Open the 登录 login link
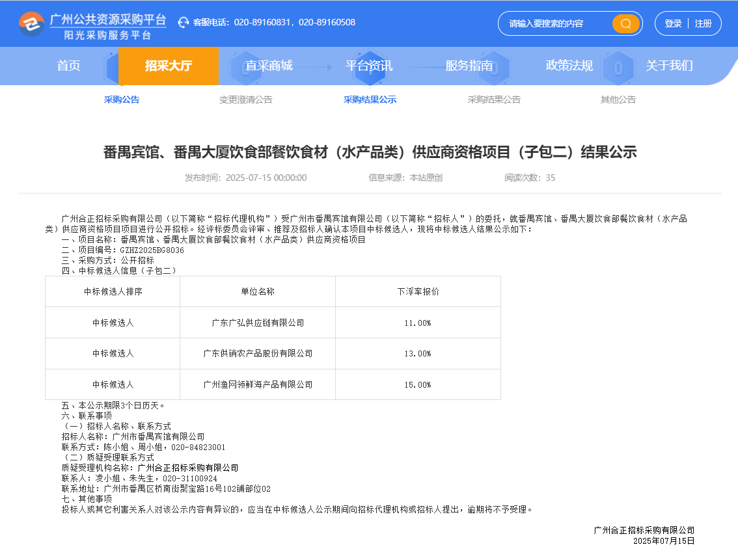 pos(673,23)
